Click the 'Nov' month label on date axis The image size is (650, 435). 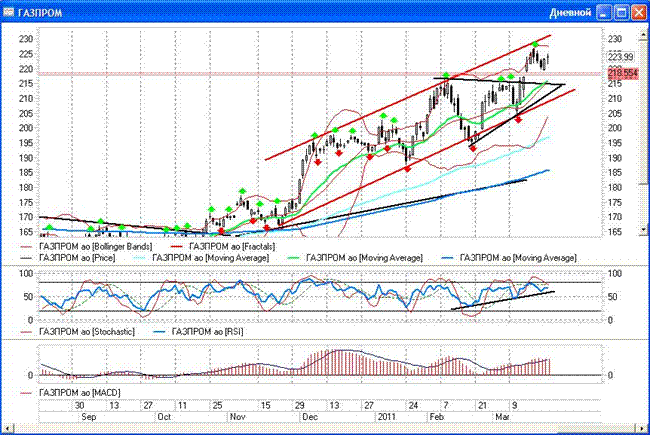[238, 417]
